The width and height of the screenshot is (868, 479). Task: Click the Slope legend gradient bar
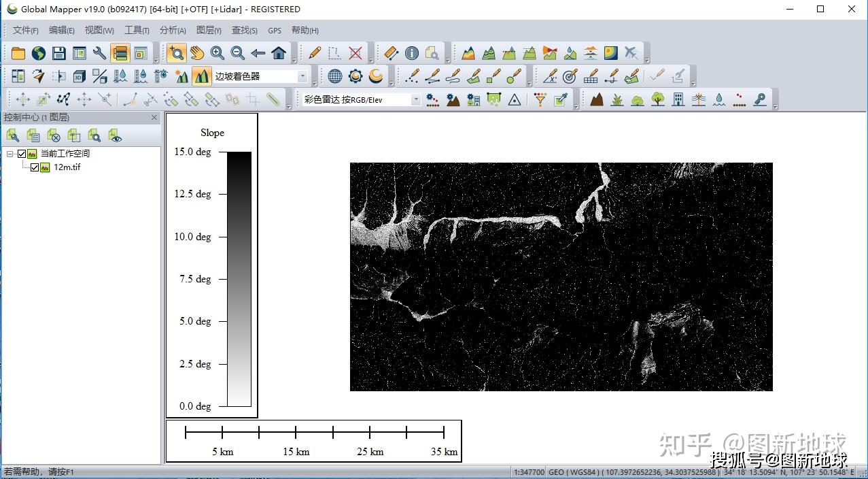[x=239, y=279]
